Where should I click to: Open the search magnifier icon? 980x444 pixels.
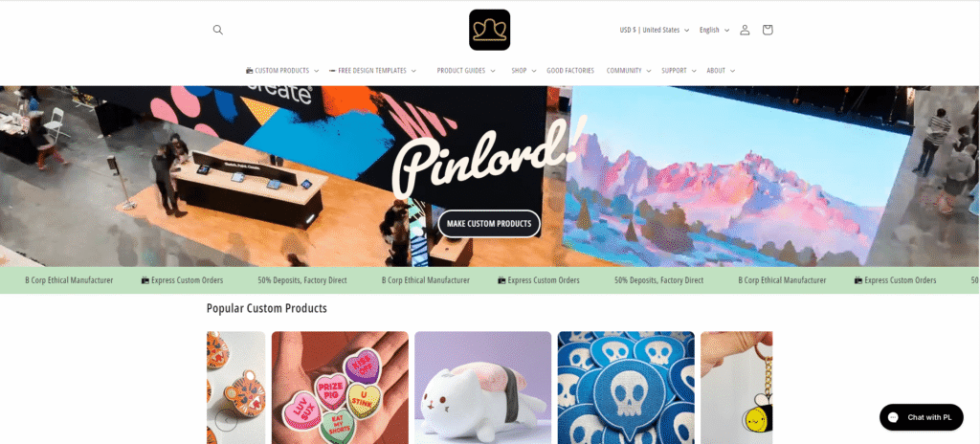[217, 30]
